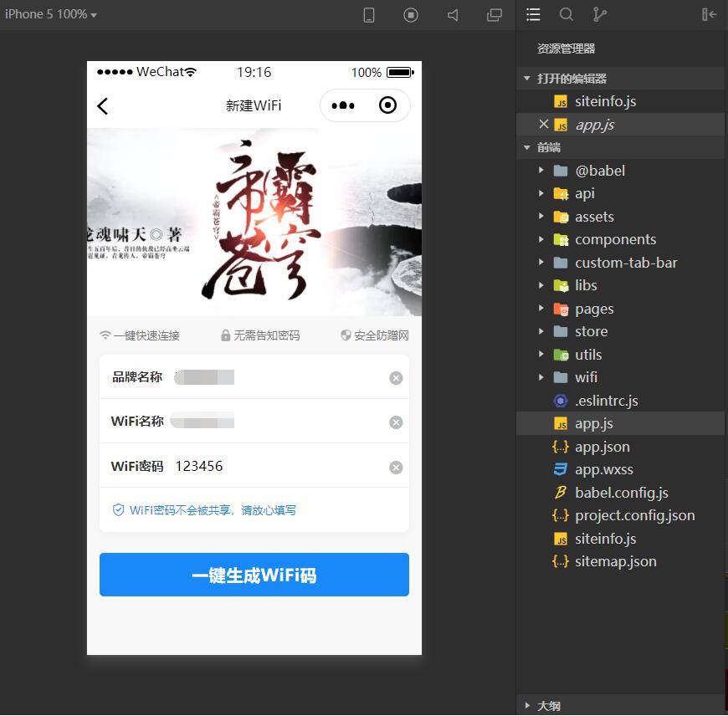Click the stop/record icon in top toolbar
Image resolution: width=728 pixels, height=716 pixels.
pos(410,14)
